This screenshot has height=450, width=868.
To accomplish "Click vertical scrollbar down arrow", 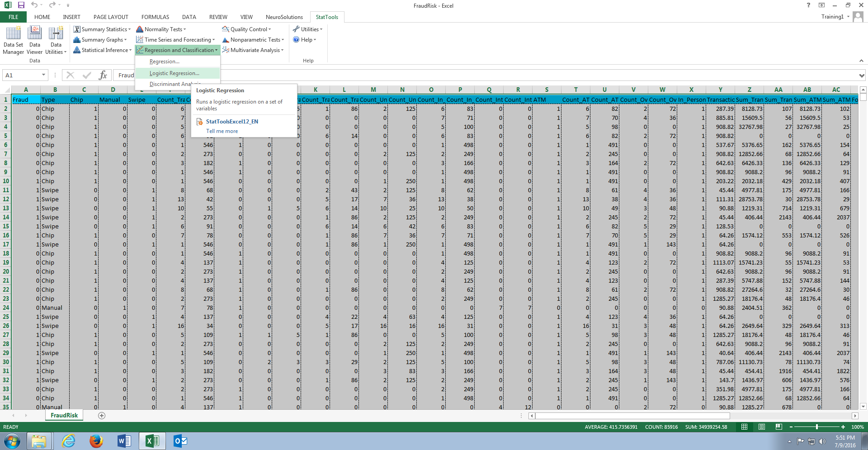I will (x=863, y=407).
